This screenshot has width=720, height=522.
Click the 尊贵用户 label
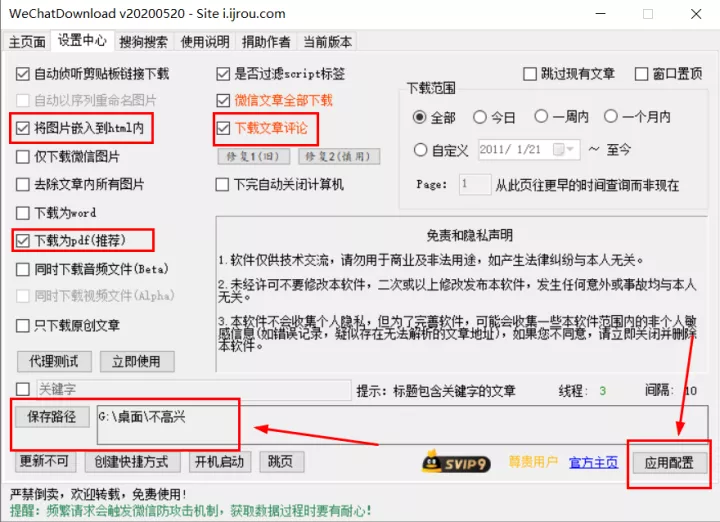pos(533,461)
